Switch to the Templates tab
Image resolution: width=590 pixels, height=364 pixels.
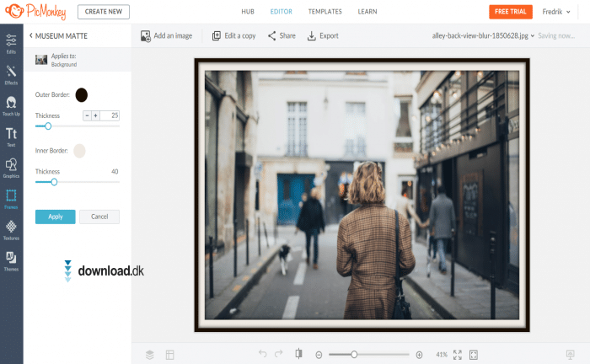point(324,12)
